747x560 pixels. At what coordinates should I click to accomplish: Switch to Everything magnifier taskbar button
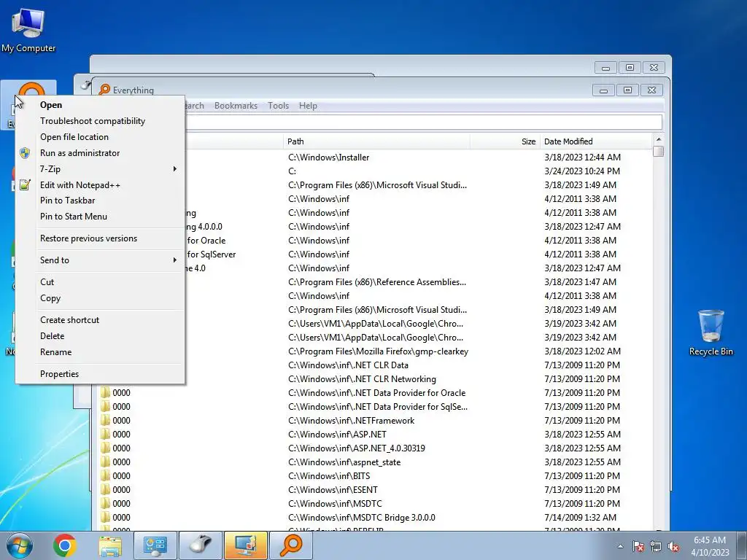(291, 545)
